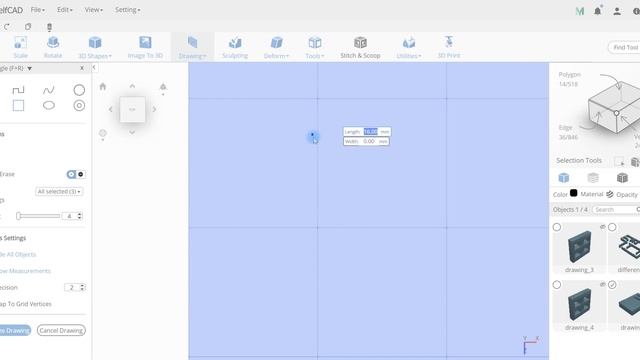Select the rectangle drawing tool
The height and width of the screenshot is (360, 640).
pyautogui.click(x=18, y=106)
